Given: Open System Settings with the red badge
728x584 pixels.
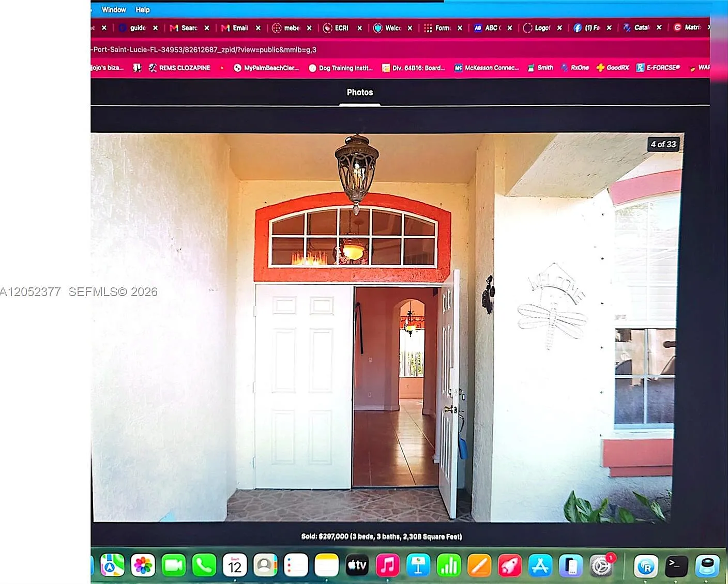Looking at the screenshot, I should point(602,565).
